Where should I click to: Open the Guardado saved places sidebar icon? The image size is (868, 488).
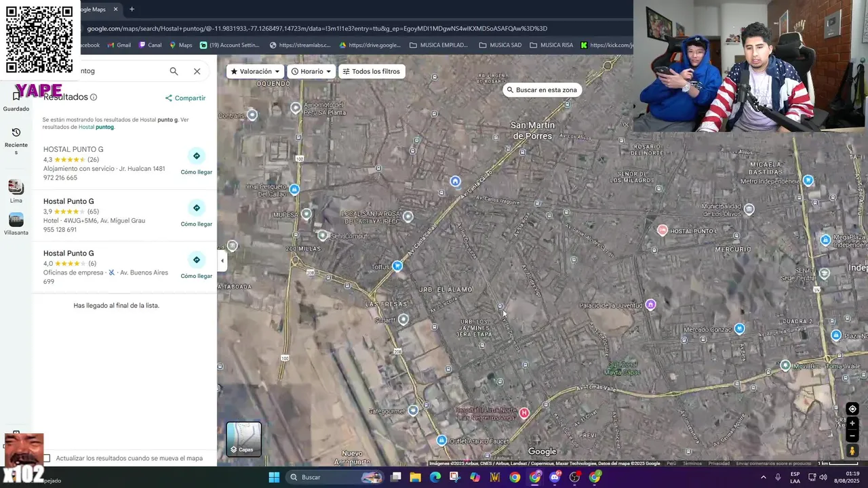click(x=16, y=102)
